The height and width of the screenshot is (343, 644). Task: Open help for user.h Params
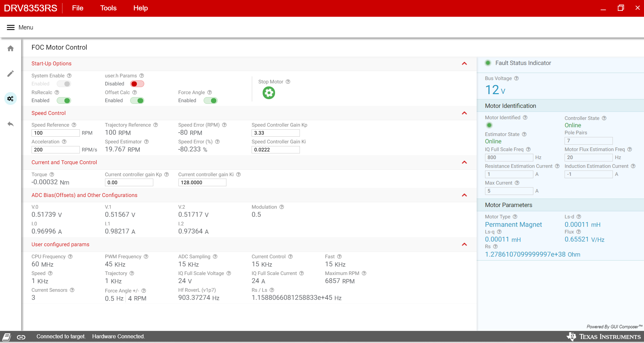[142, 76]
